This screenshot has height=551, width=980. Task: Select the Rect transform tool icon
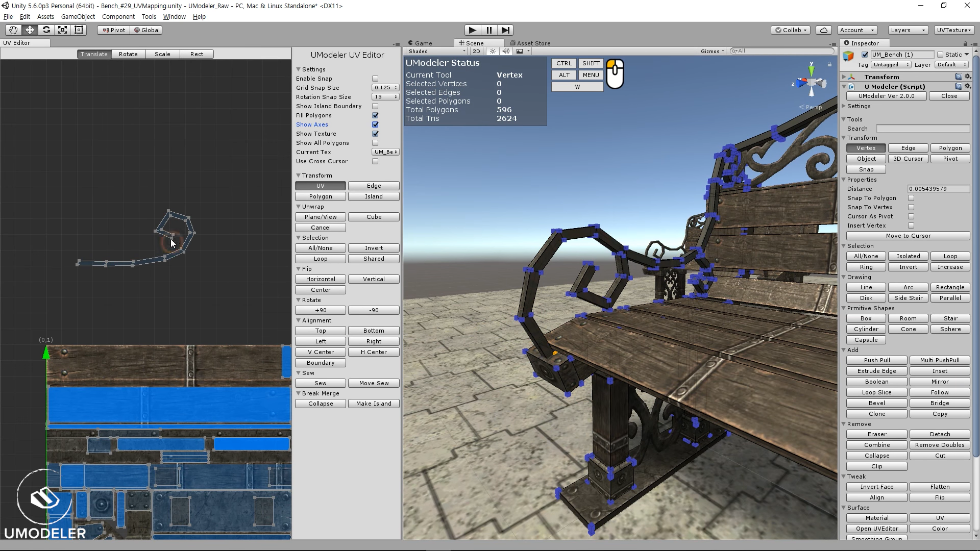point(79,30)
